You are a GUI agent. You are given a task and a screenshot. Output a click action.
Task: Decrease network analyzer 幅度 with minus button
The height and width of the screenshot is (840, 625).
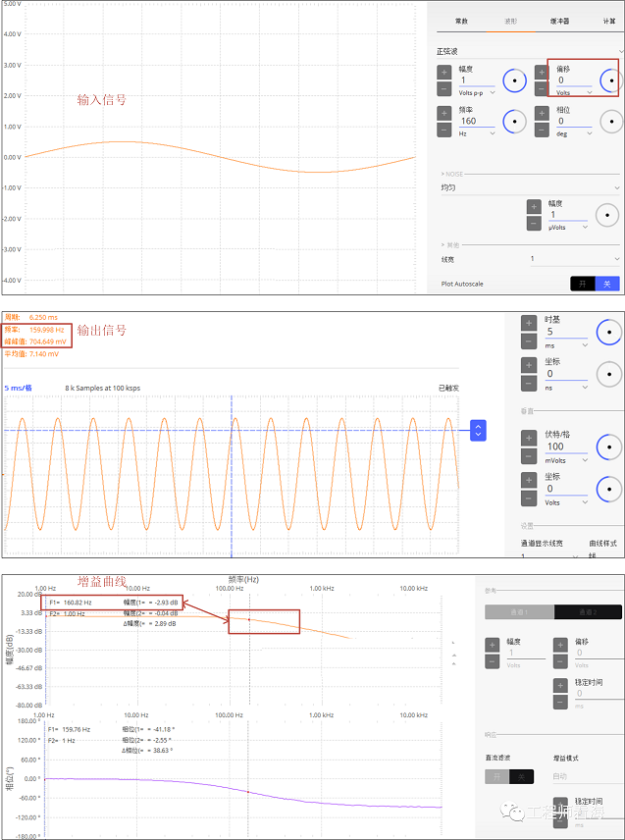tap(493, 661)
